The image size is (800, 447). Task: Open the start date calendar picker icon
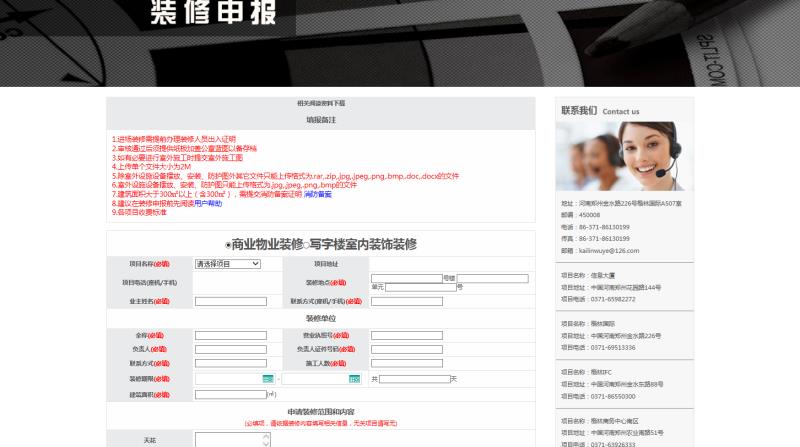tap(267, 379)
